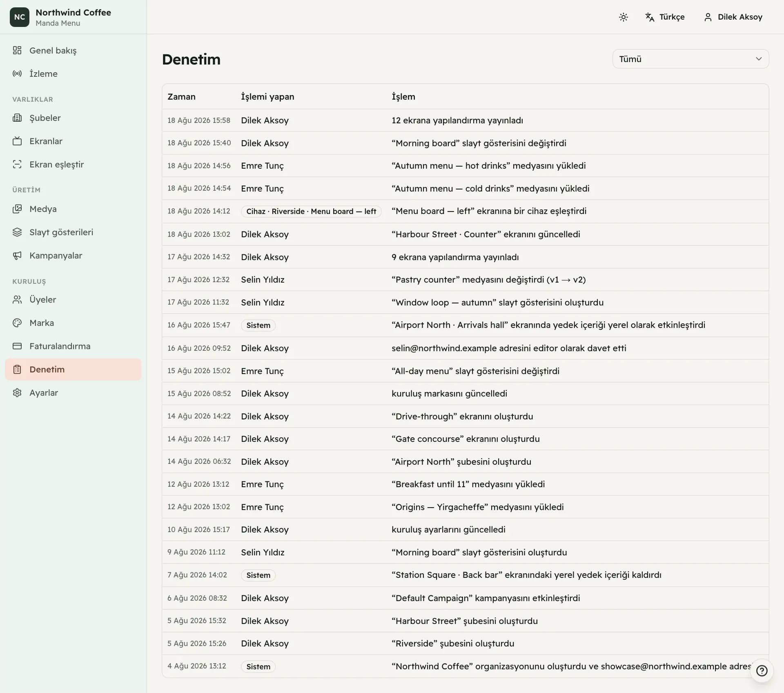Click the Faturalandırma credit card icon
Viewport: 784px width, 693px height.
point(17,346)
